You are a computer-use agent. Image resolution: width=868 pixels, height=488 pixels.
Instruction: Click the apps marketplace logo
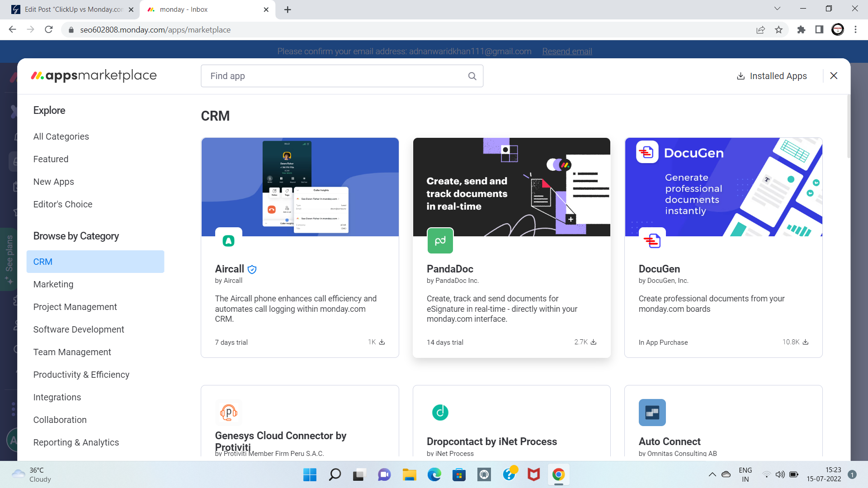click(94, 75)
